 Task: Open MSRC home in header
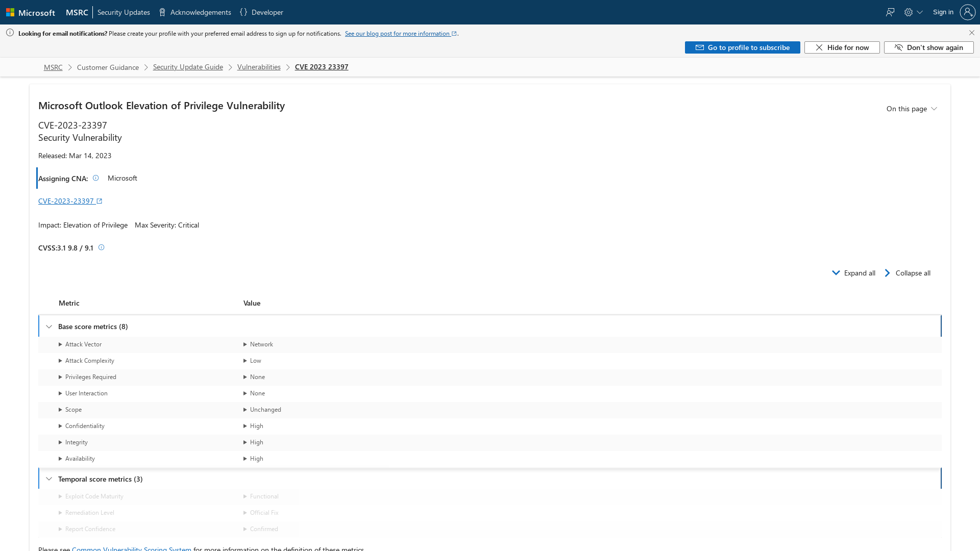(x=77, y=12)
